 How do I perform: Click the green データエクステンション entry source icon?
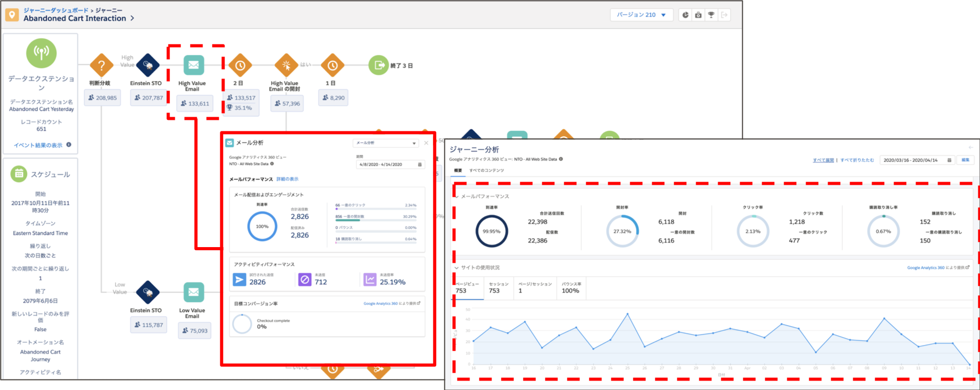pos(41,53)
